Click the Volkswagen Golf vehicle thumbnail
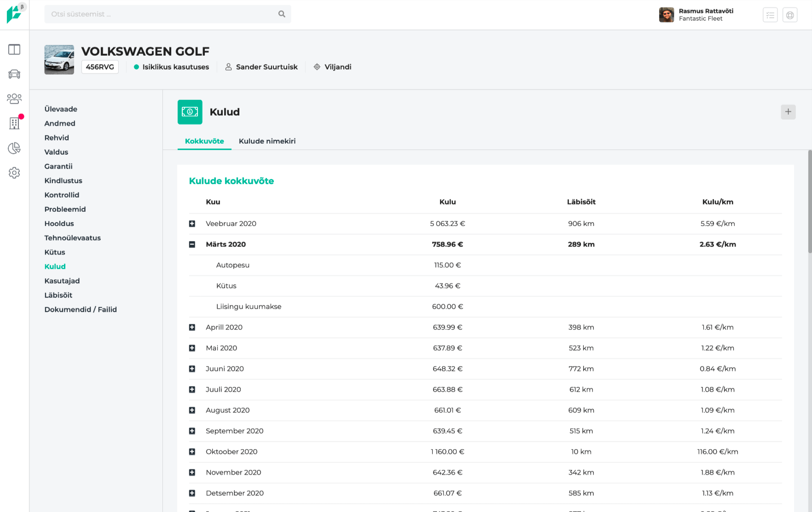This screenshot has height=512, width=812. [59, 60]
